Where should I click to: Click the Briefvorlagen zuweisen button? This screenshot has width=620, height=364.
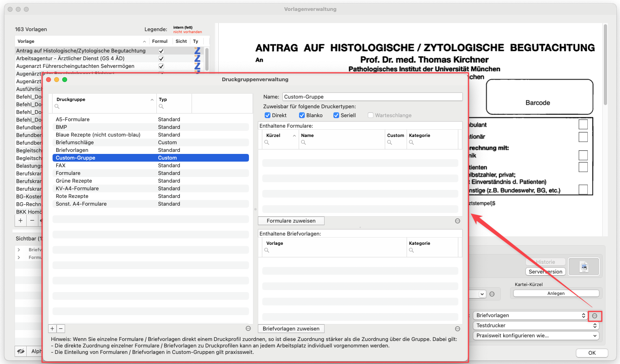point(291,329)
